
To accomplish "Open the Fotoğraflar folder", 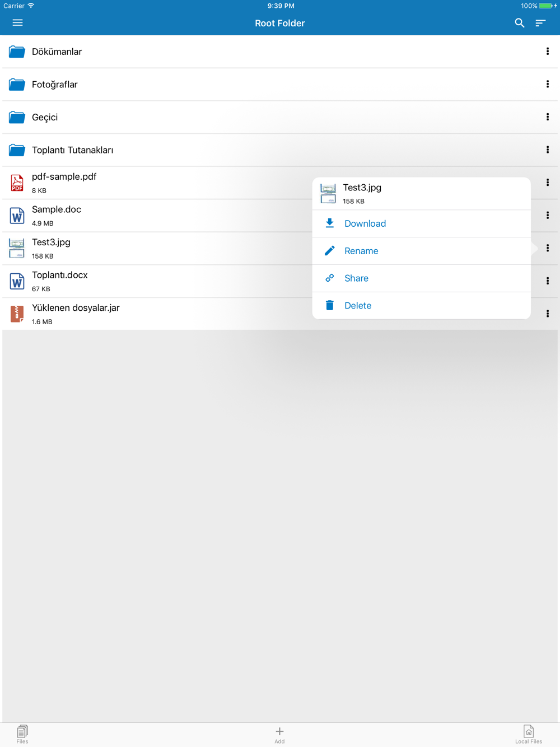I will click(280, 84).
